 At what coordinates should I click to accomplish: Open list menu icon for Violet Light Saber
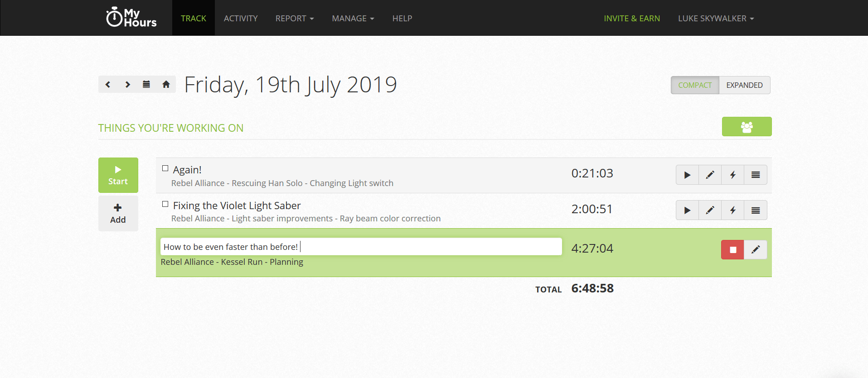coord(755,211)
